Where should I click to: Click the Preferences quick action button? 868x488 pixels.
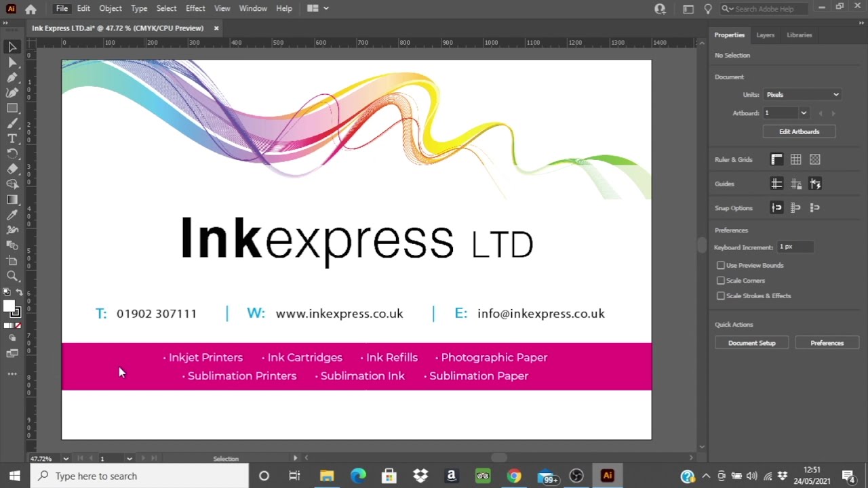click(x=827, y=343)
